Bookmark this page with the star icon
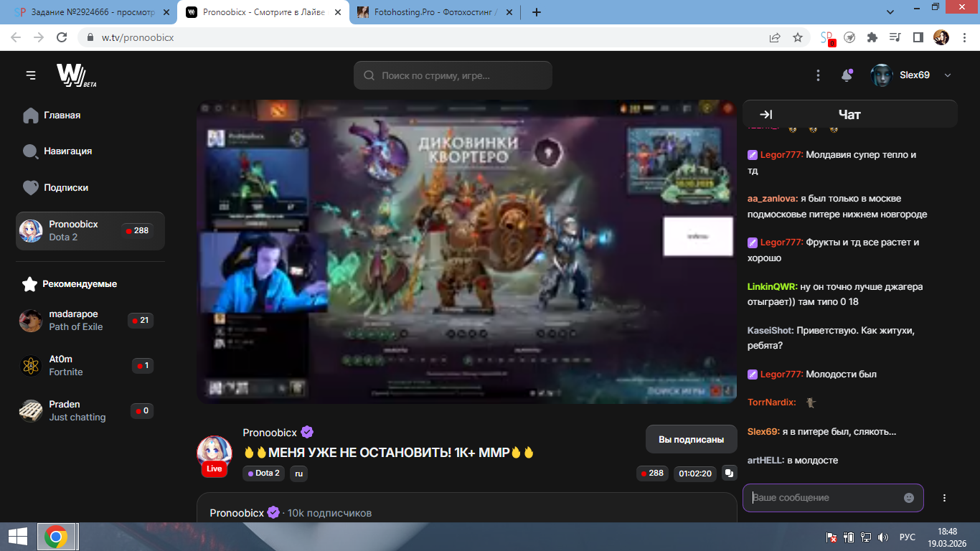980x551 pixels. tap(798, 37)
